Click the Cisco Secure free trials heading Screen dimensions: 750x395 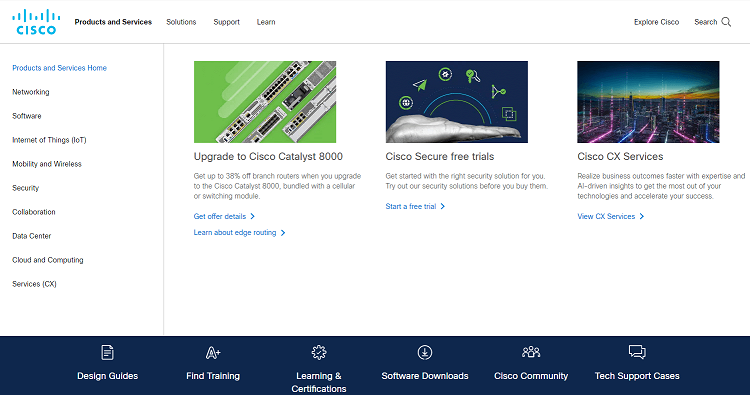440,156
